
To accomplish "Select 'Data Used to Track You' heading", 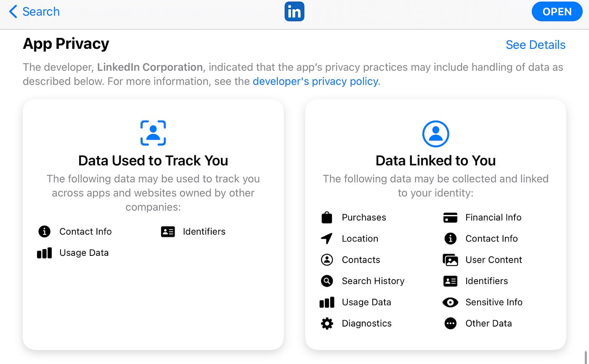I will pyautogui.click(x=153, y=161).
